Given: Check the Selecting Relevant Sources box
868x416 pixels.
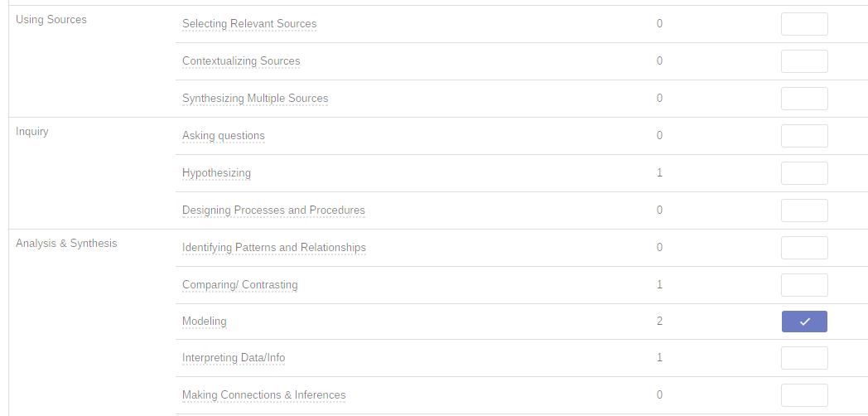Looking at the screenshot, I should pos(804,24).
